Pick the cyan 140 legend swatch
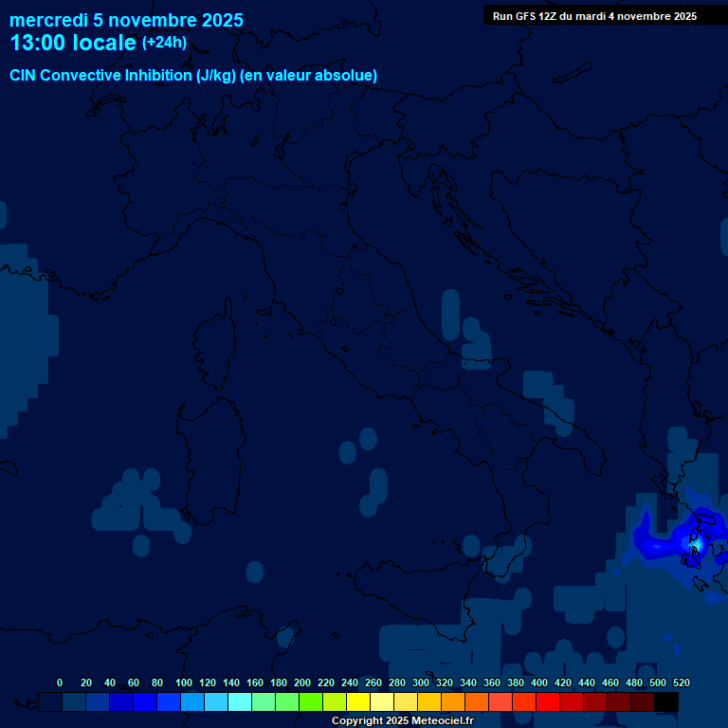The height and width of the screenshot is (728, 728). [x=240, y=702]
